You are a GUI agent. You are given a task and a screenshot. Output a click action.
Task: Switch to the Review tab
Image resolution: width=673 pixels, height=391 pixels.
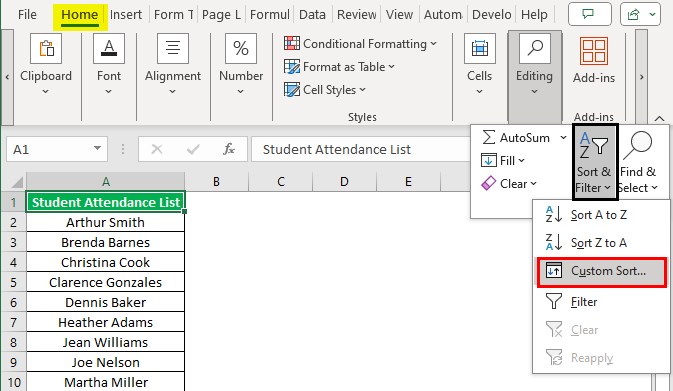coord(357,15)
